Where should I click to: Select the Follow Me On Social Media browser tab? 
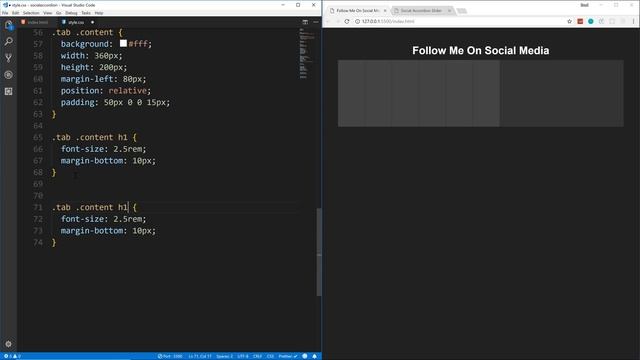pyautogui.click(x=358, y=11)
